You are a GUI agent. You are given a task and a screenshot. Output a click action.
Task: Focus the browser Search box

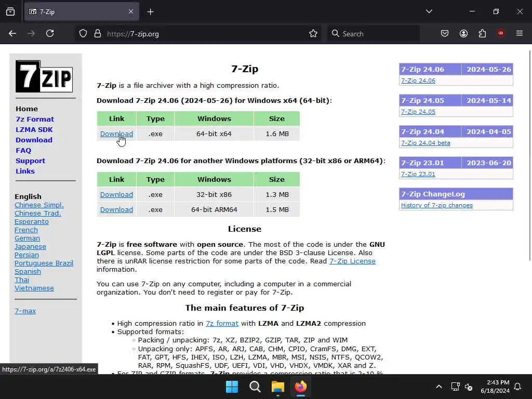[373, 34]
